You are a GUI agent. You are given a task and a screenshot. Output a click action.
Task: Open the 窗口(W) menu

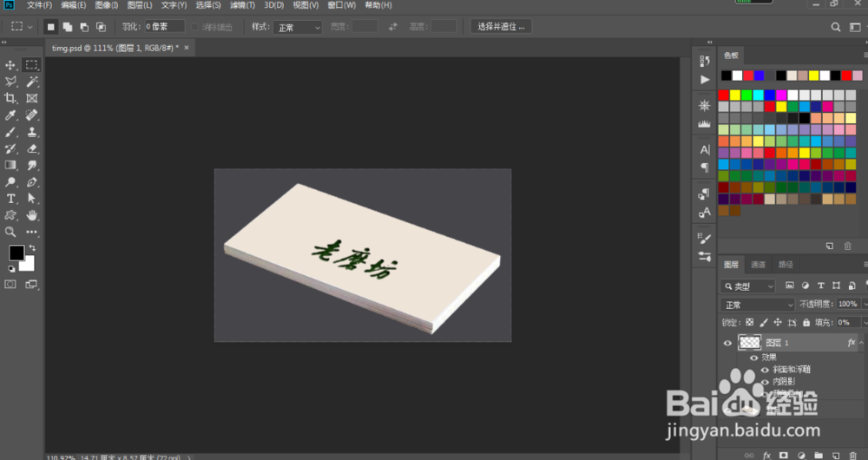tap(341, 5)
